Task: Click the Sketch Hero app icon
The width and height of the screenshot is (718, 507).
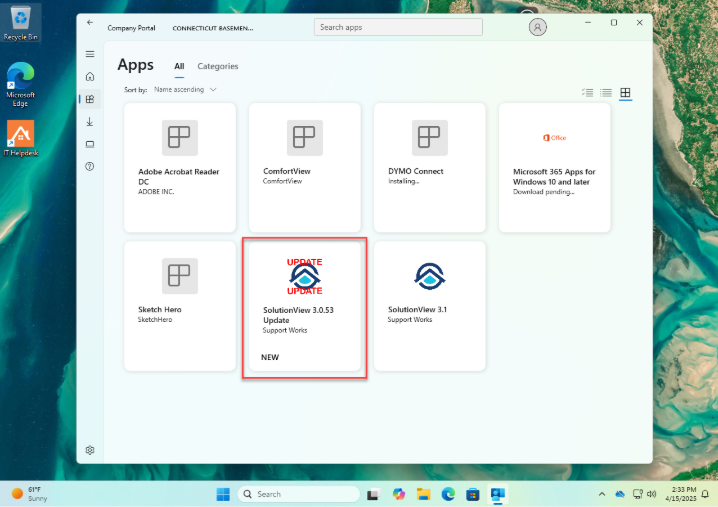Action: (180, 276)
